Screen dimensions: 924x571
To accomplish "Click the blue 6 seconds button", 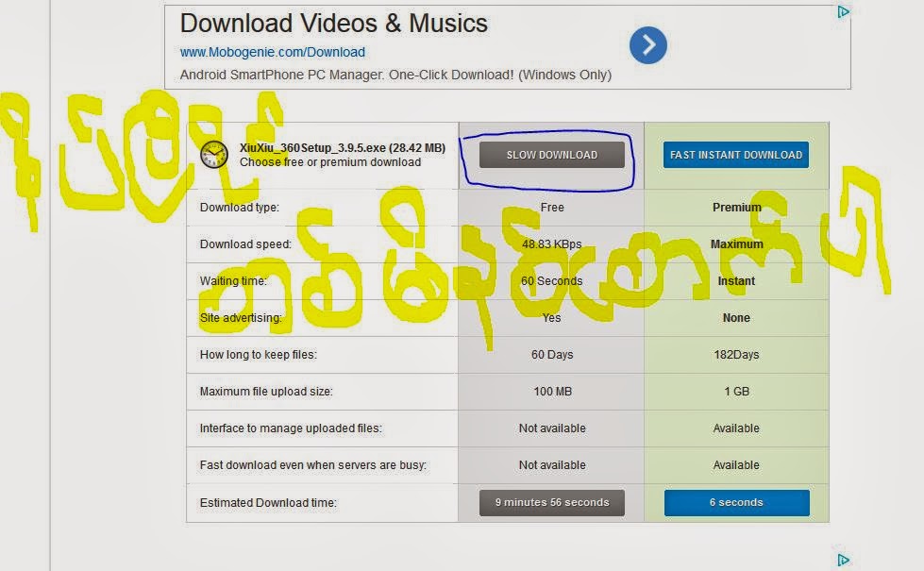I will coord(736,503).
